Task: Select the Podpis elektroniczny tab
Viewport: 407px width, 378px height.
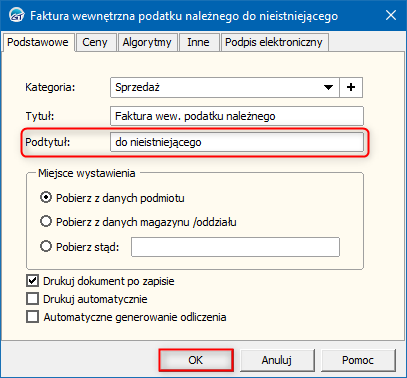Action: click(274, 42)
